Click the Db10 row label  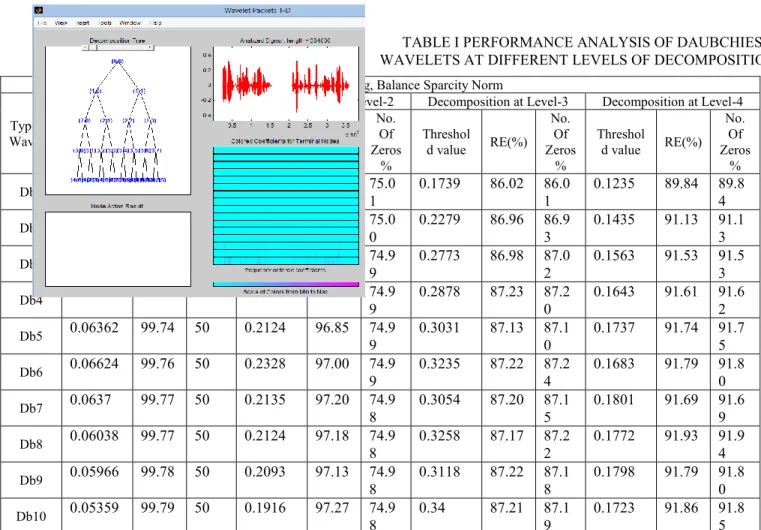coord(31,516)
